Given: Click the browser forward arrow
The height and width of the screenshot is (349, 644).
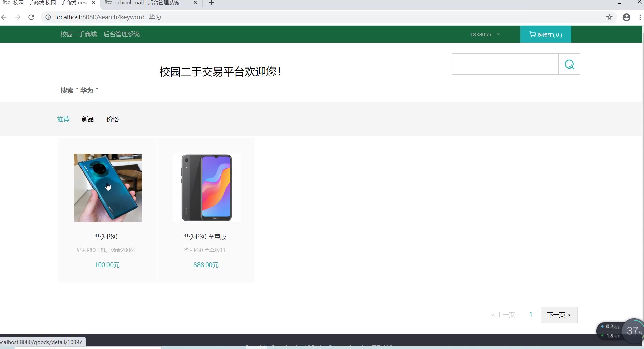Looking at the screenshot, I should click(x=18, y=17).
